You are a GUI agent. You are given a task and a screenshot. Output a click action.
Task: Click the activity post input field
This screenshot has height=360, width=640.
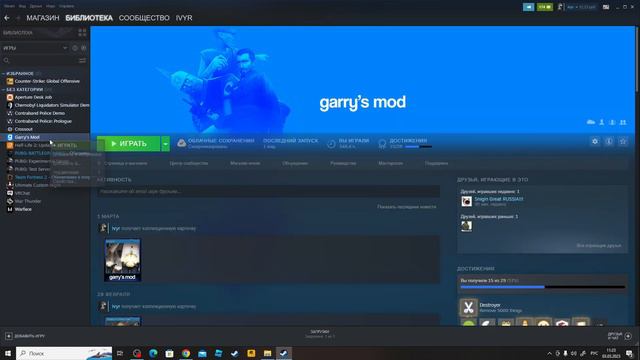point(269,191)
